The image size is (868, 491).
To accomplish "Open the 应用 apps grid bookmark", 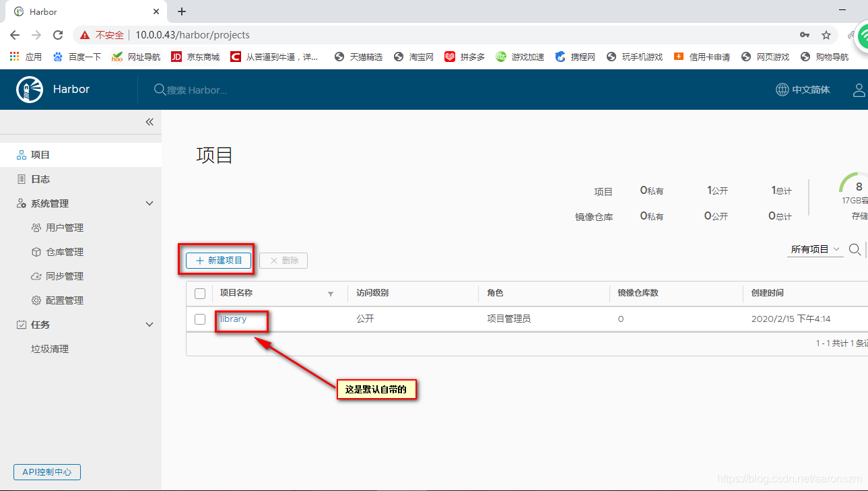I will (x=26, y=57).
